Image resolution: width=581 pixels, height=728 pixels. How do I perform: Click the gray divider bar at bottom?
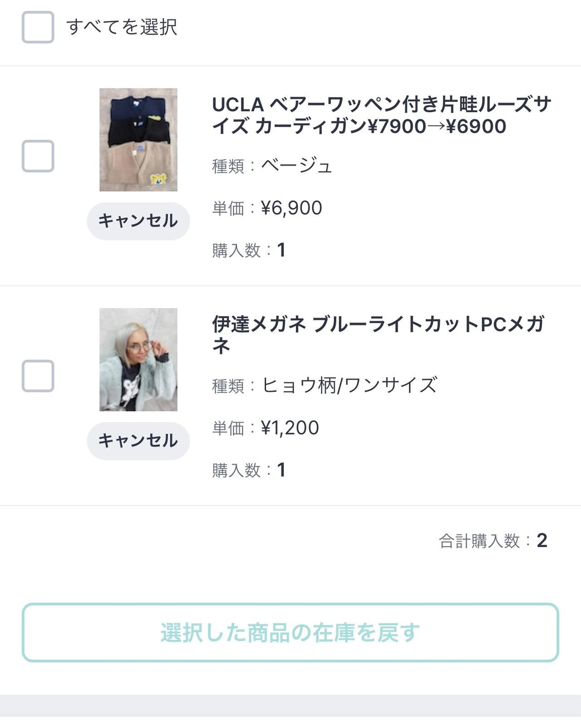pyautogui.click(x=290, y=705)
